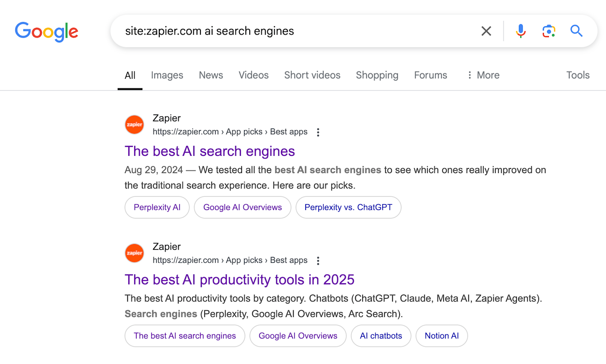
Task: Click first result's zapier.com breadcrumb URL
Action: point(230,132)
